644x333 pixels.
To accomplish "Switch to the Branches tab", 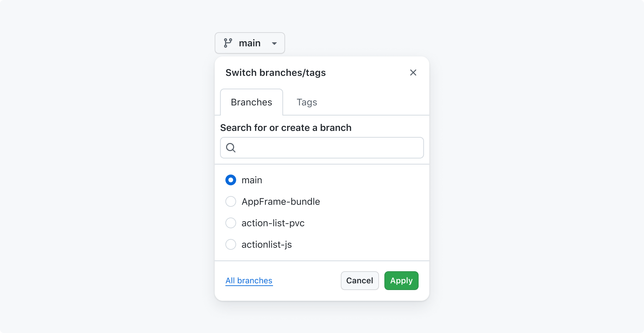I will point(252,102).
